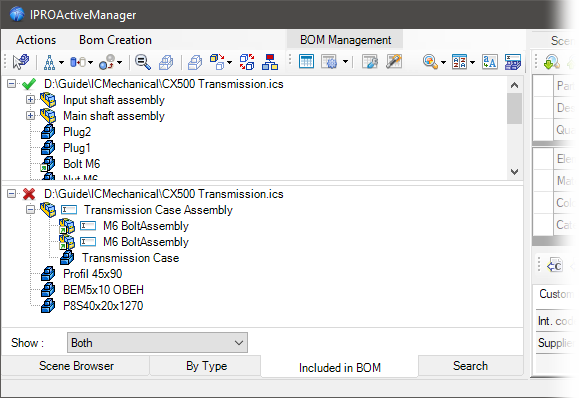Open dropdown arrow next to shapes magnifier icon
The image size is (584, 398).
(x=443, y=63)
